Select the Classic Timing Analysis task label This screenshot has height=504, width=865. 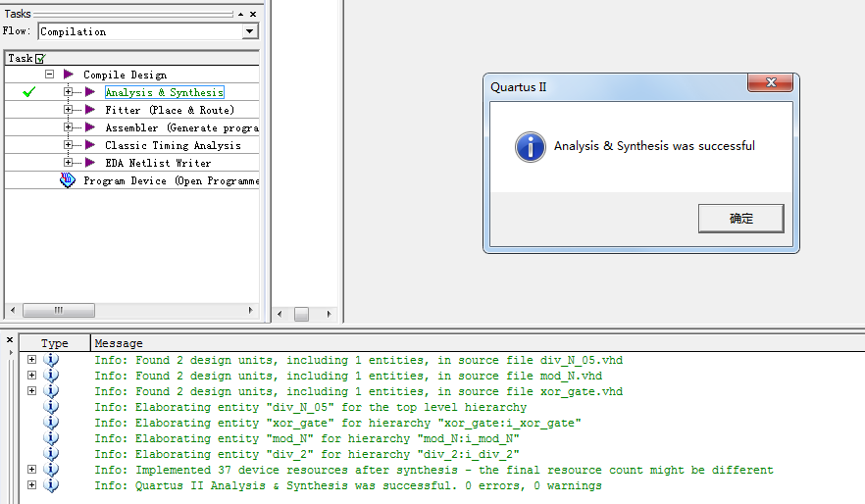click(174, 145)
